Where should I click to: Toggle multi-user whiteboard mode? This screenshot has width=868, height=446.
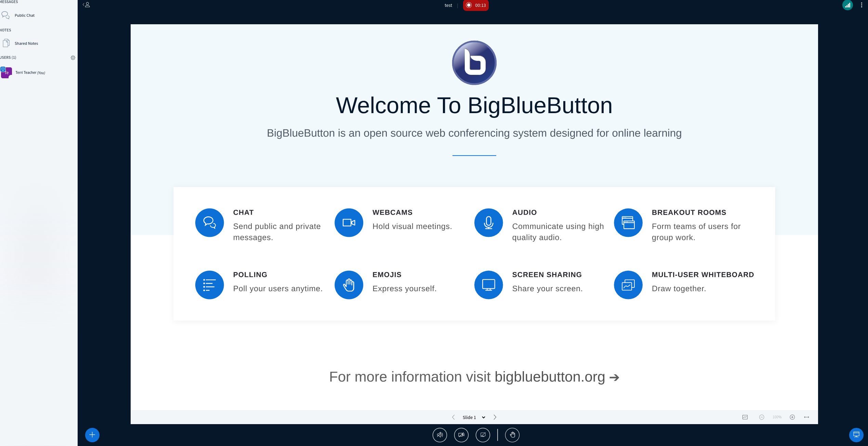(x=745, y=417)
